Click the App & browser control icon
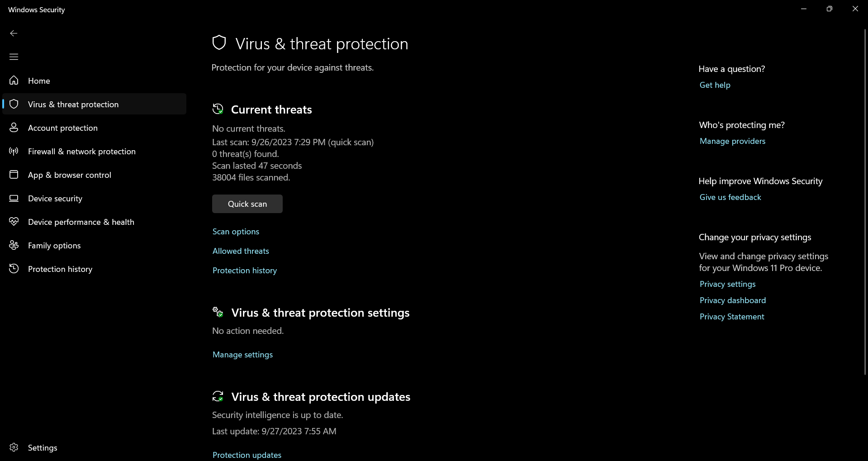The height and width of the screenshot is (461, 868). pyautogui.click(x=14, y=175)
